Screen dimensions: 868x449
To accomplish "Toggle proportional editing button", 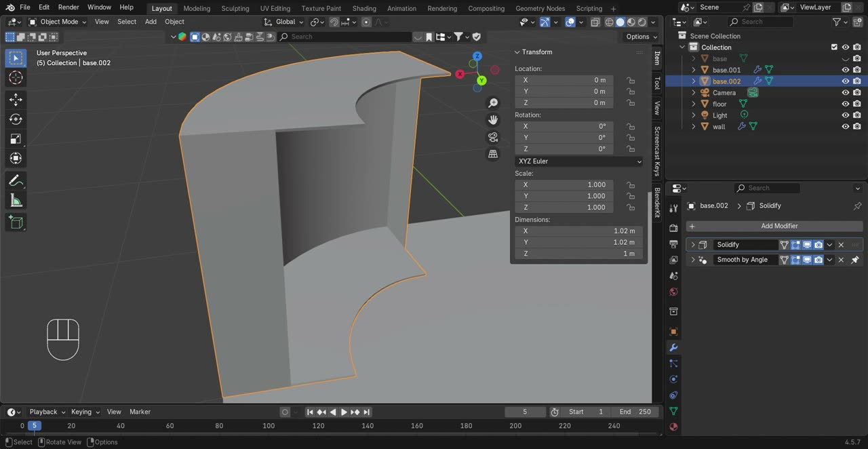I will 366,22.
